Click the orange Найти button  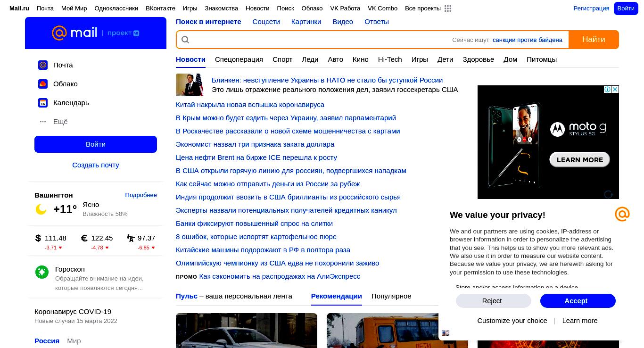point(594,40)
